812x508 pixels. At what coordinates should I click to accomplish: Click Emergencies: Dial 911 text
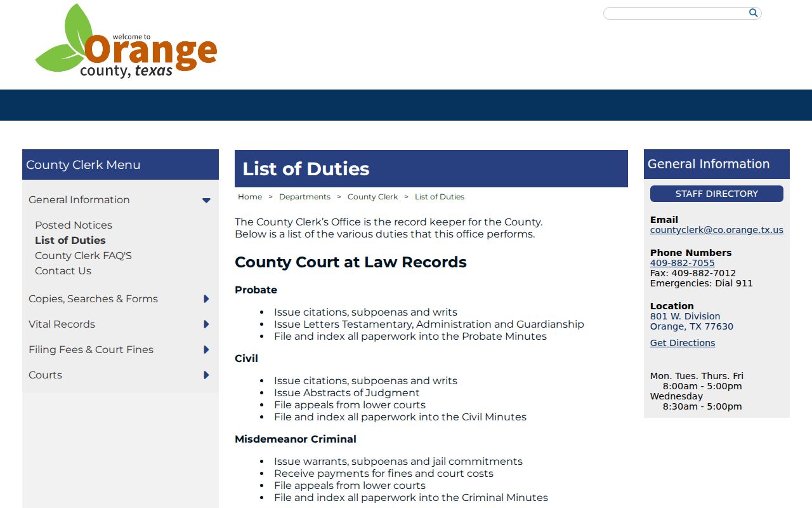click(702, 283)
